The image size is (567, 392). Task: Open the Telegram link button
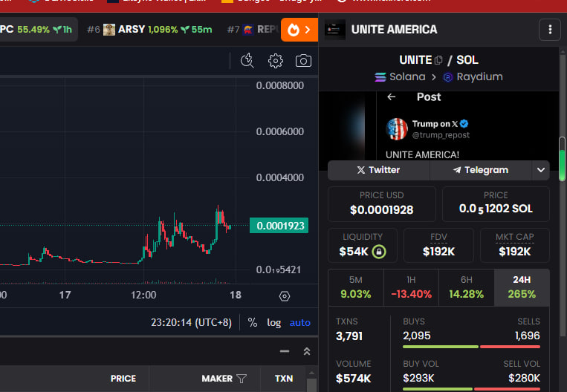tap(481, 170)
